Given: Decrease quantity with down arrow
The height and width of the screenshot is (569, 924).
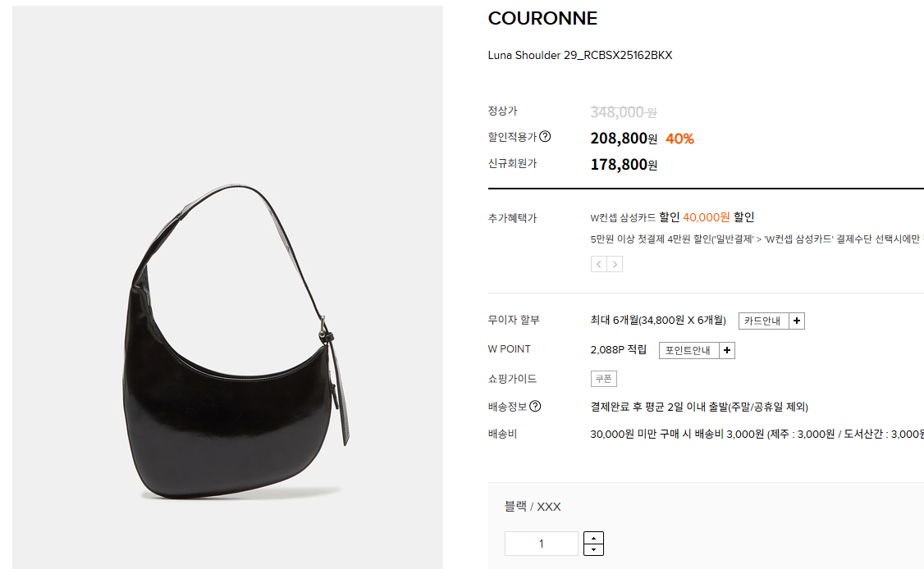Looking at the screenshot, I should [x=593, y=549].
